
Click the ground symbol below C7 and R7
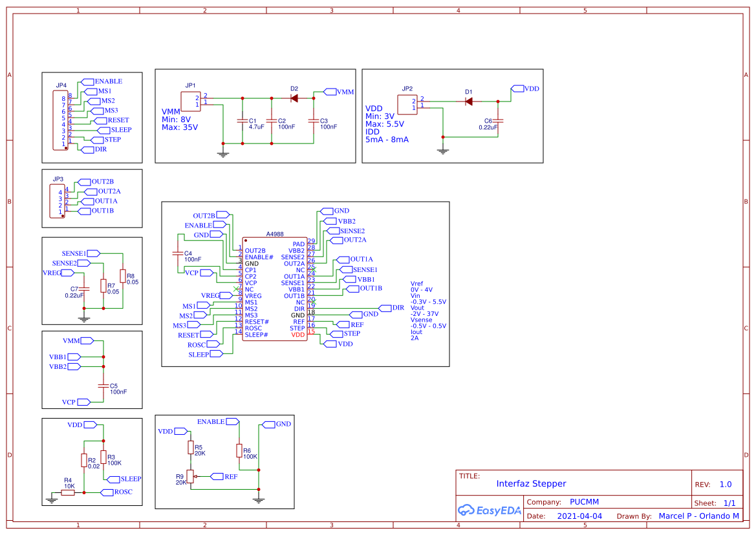coord(84,319)
